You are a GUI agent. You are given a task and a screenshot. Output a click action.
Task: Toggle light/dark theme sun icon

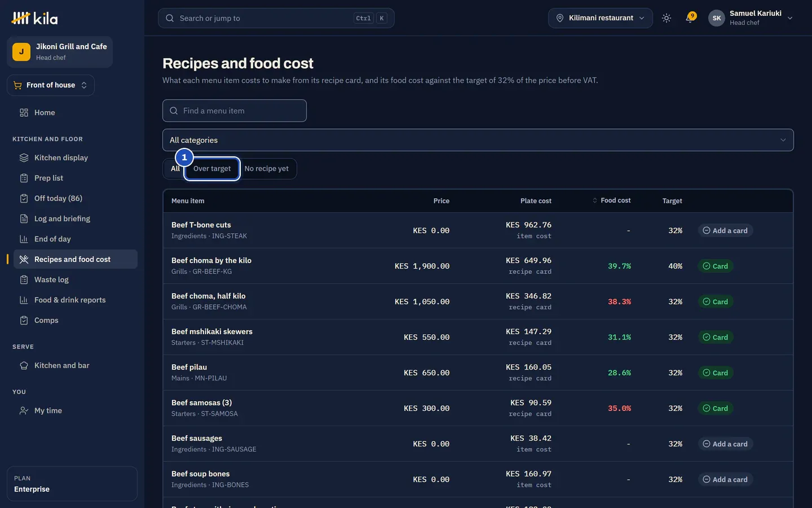point(667,18)
